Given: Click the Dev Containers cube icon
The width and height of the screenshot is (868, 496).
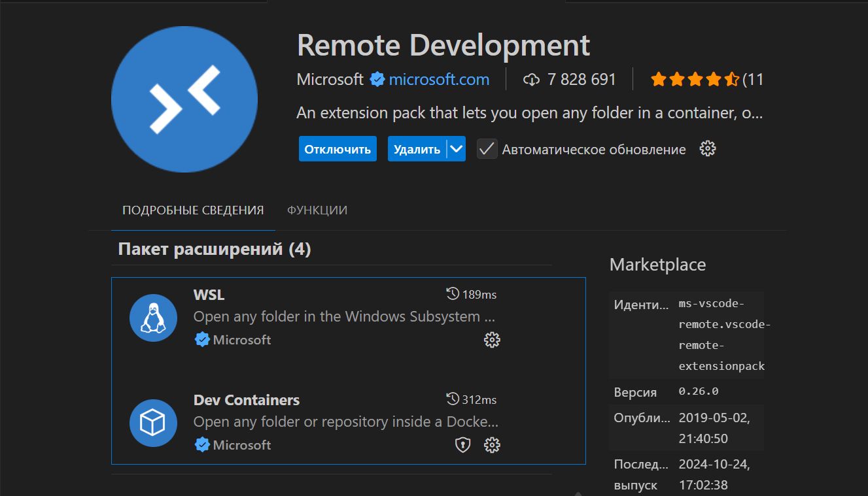Looking at the screenshot, I should pyautogui.click(x=153, y=423).
